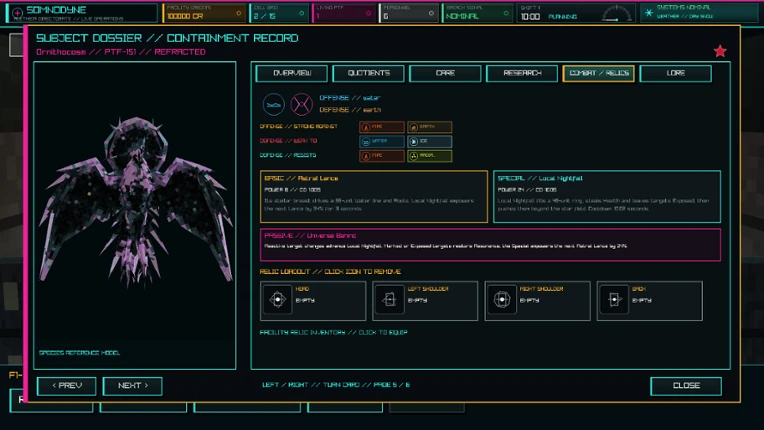Select the Earth chip in the Strong Against row
Image resolution: width=764 pixels, height=430 pixels.
(429, 127)
